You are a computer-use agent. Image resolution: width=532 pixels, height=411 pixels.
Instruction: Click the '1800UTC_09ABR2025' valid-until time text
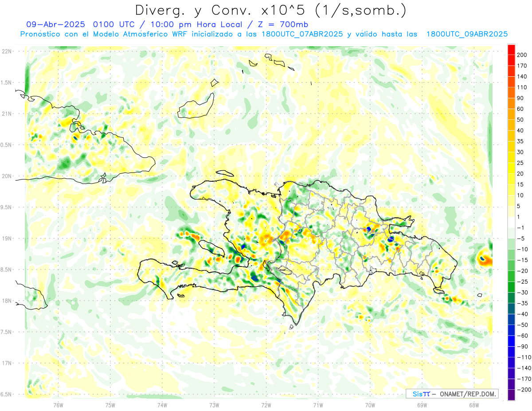467,34
